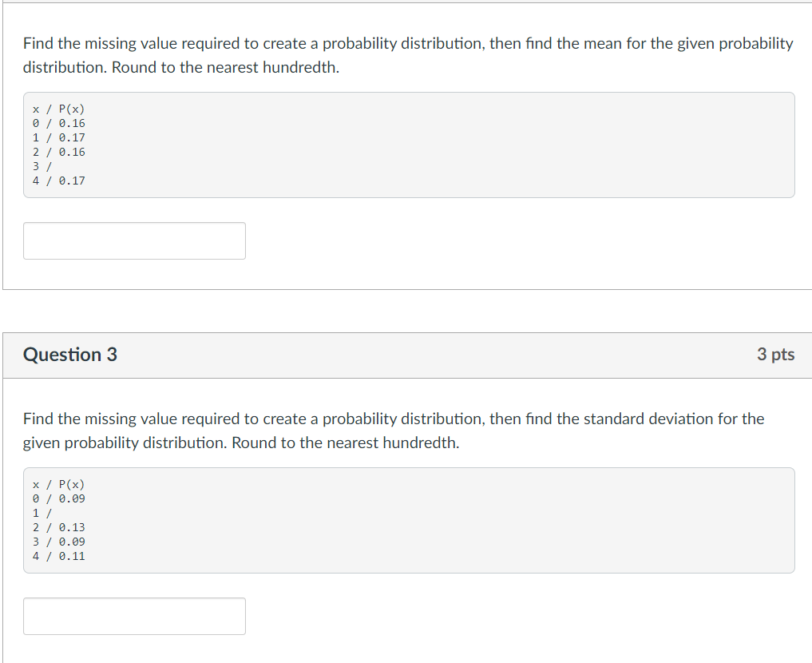
Task: Select the row showing 4 / 0.17
Action: pos(59,181)
